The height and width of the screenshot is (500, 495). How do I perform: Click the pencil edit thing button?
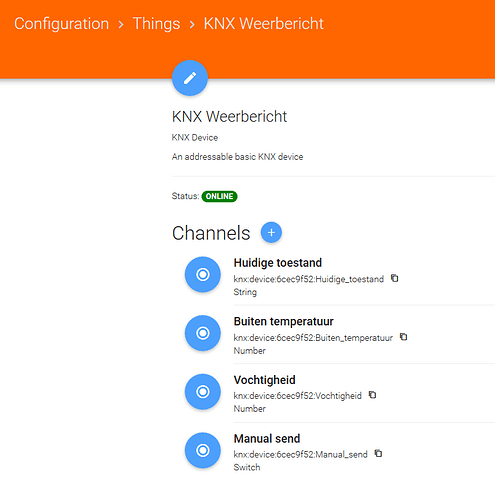tap(190, 78)
